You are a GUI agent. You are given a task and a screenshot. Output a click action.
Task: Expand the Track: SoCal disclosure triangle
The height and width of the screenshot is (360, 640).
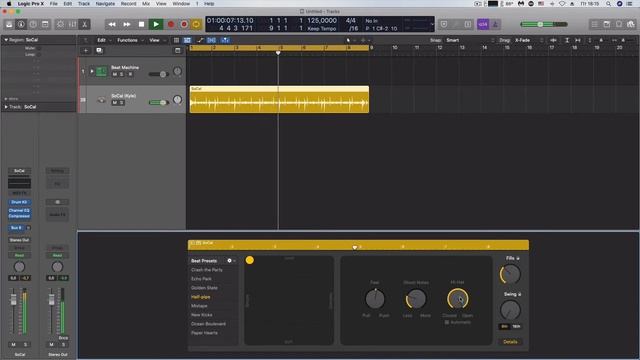point(6,107)
